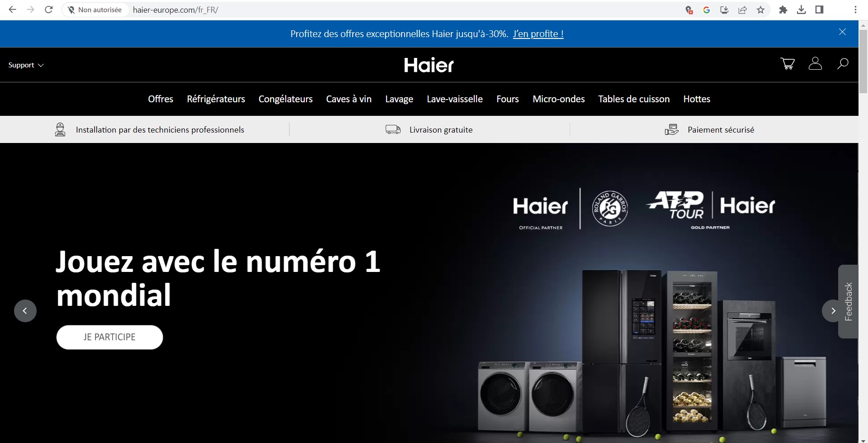Open the site search magnifier icon
Screen dimensions: 868x443
point(842,64)
